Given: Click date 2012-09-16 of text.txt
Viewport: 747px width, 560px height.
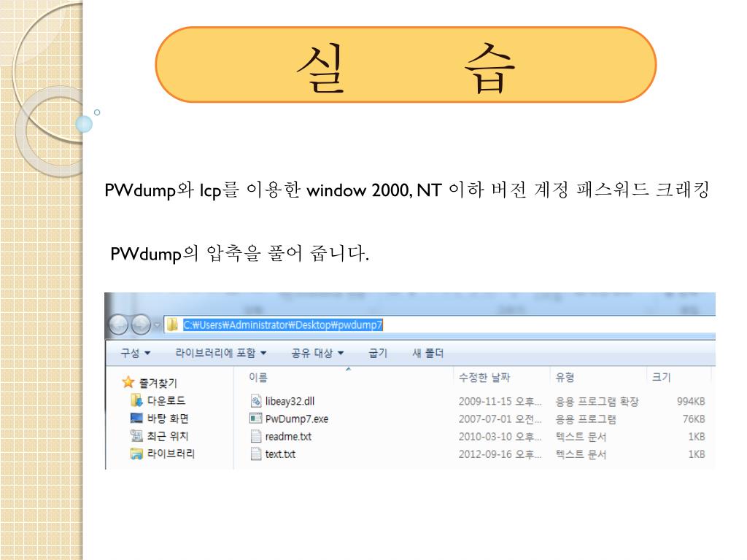Looking at the screenshot, I should 500,454.
